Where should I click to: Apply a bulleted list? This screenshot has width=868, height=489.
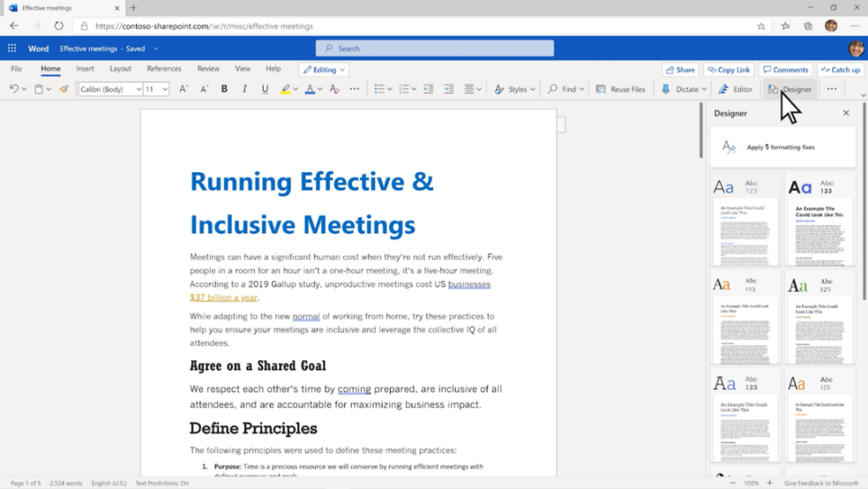[378, 89]
